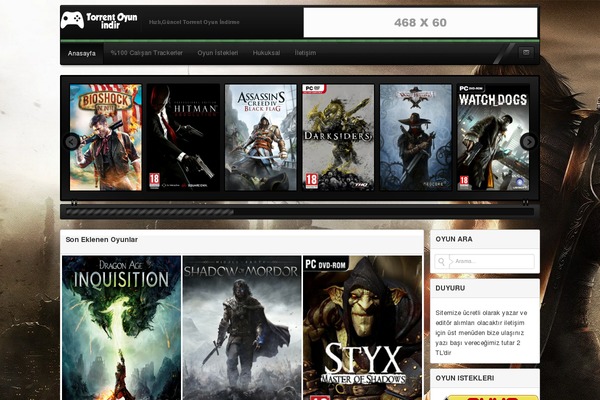Open the %100 Çalışan Trackerler menu item
The width and height of the screenshot is (600, 400).
(146, 53)
